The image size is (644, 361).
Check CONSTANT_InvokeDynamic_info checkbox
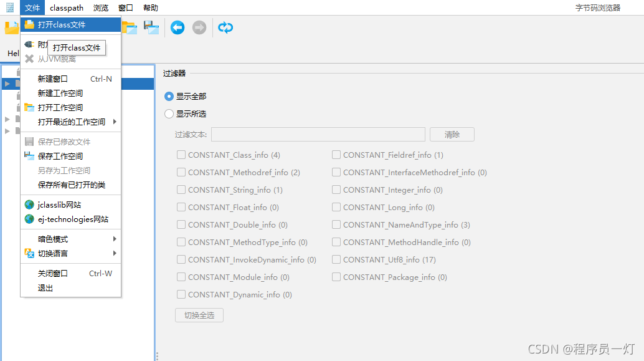pos(181,259)
